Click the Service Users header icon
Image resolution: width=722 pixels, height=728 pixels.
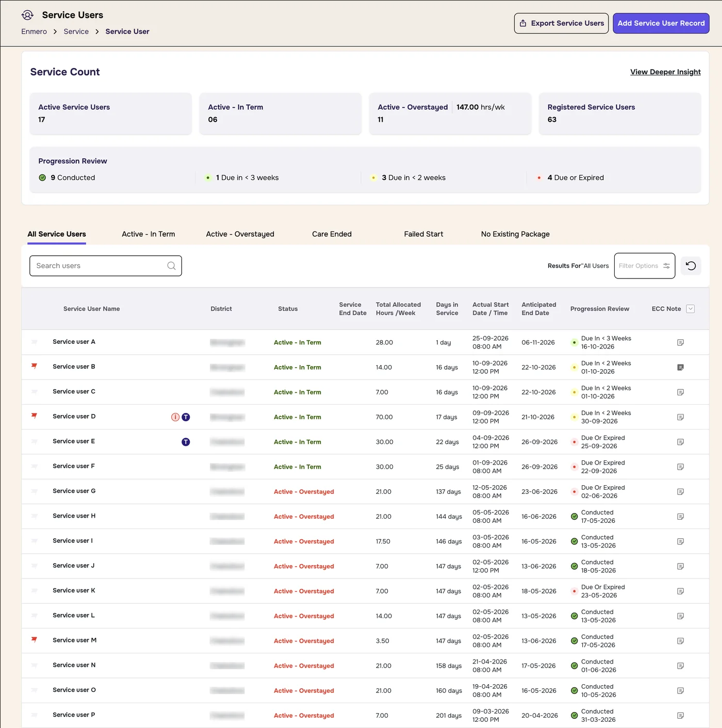(x=27, y=15)
